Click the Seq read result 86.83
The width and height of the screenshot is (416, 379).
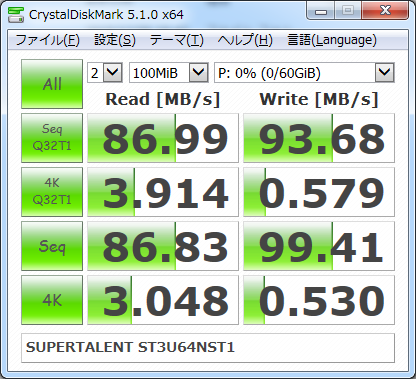163,246
